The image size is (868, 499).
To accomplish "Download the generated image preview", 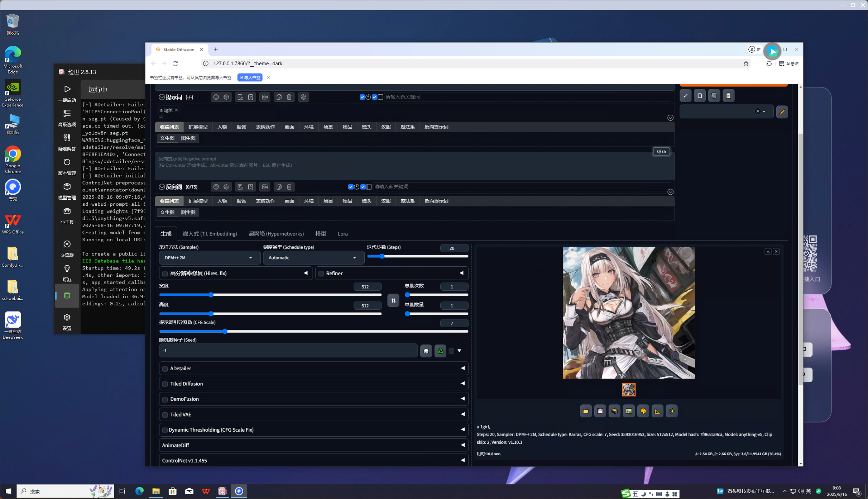I will pyautogui.click(x=768, y=252).
